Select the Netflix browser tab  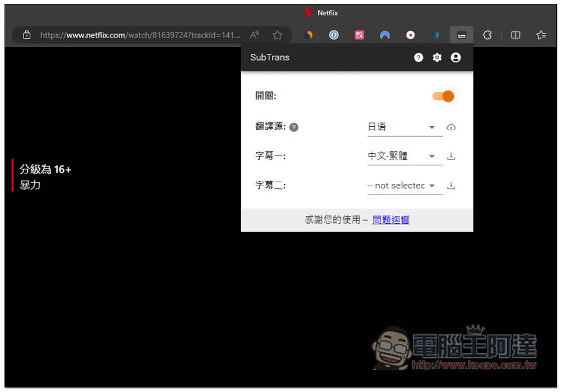(321, 13)
